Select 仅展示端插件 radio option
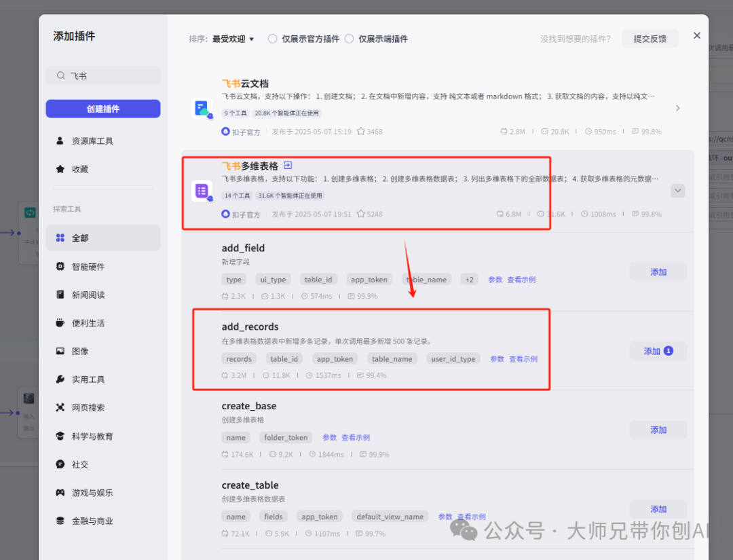 [350, 39]
